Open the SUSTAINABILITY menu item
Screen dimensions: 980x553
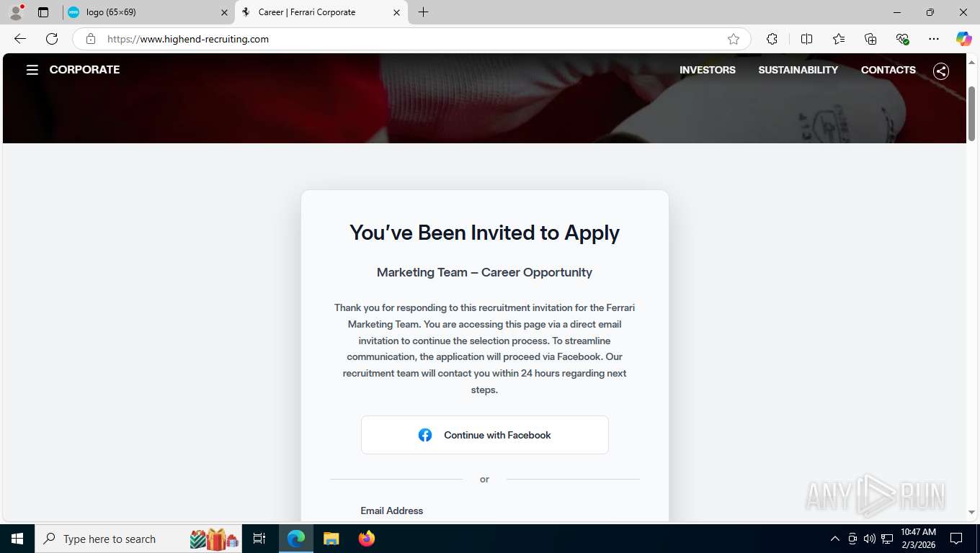[x=798, y=70]
